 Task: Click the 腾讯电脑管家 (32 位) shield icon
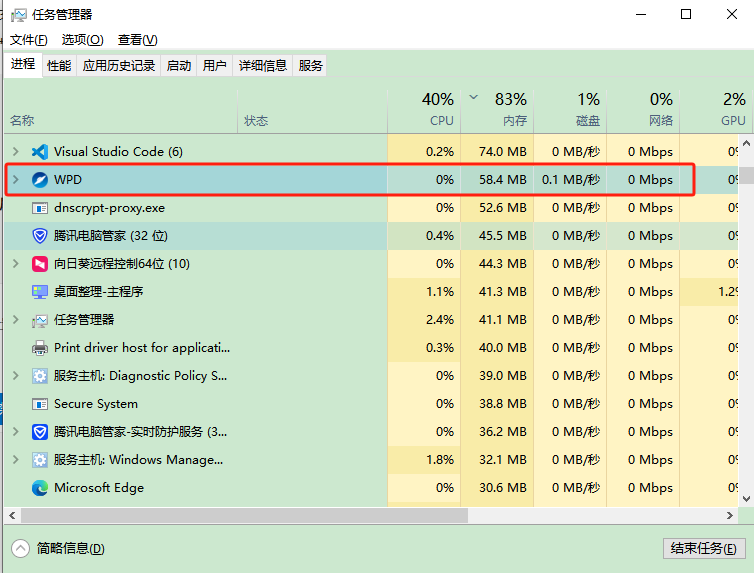(39, 236)
